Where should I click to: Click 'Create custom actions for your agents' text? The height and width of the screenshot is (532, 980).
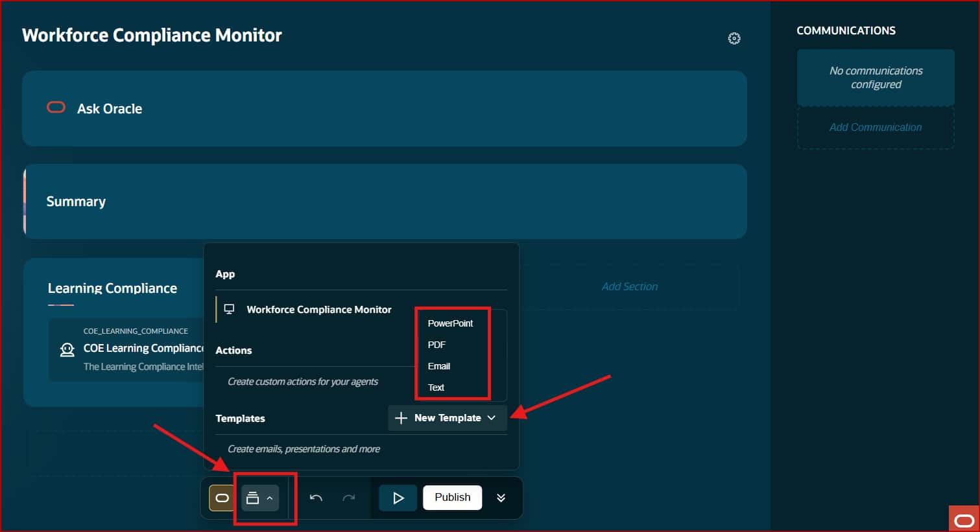click(x=303, y=382)
